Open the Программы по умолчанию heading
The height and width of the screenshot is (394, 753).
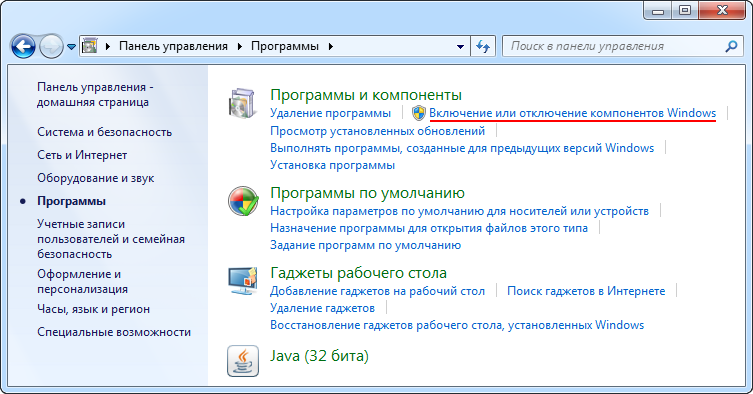(367, 193)
